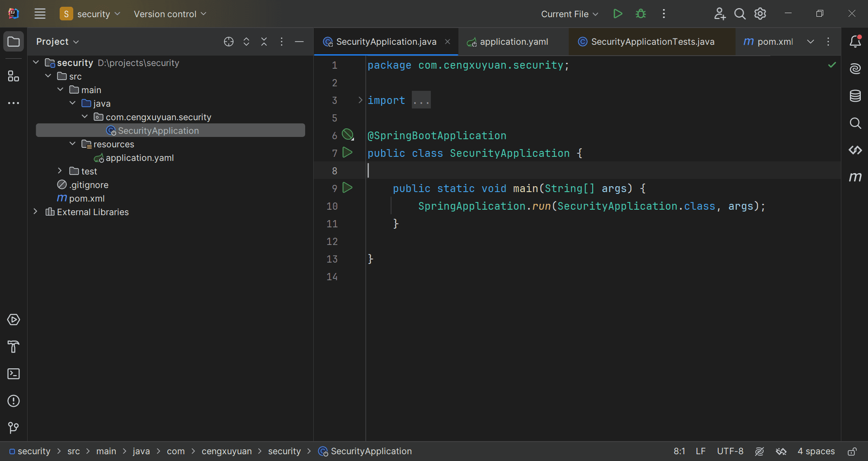Viewport: 868px width, 461px height.
Task: Show more tool windows ellipsis
Action: [x=14, y=103]
